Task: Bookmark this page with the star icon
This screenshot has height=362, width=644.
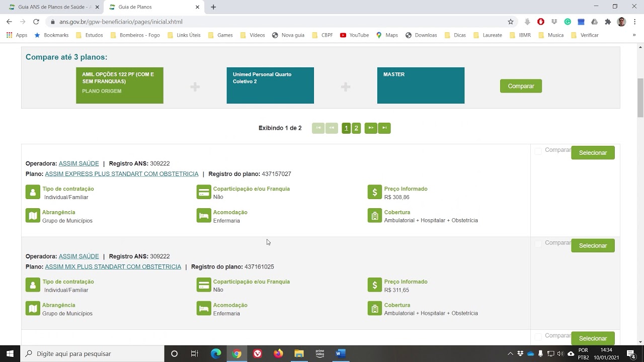Action: (511, 22)
